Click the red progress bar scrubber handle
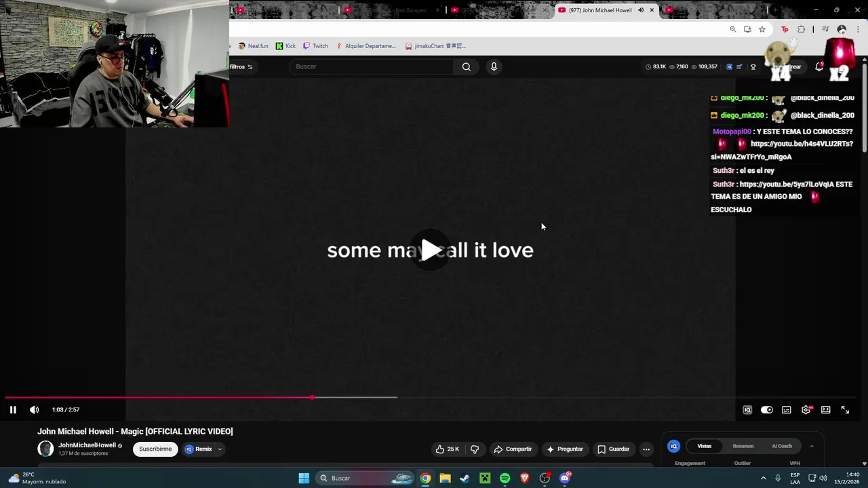The image size is (868, 488). 312,397
